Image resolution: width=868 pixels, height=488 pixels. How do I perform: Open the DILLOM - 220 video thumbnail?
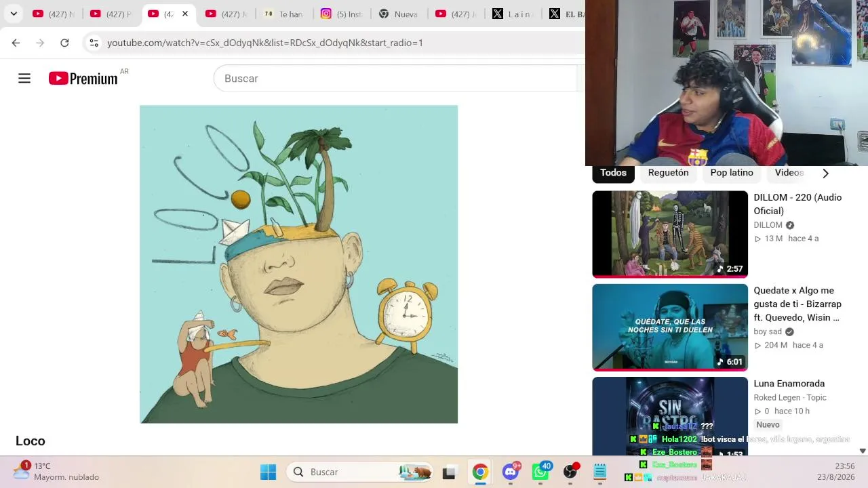coord(670,234)
